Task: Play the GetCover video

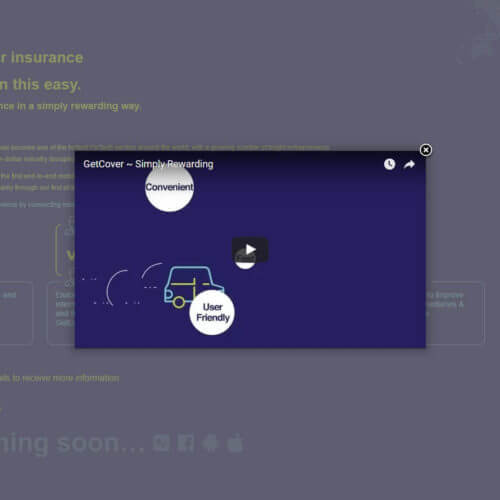Action: tap(250, 249)
